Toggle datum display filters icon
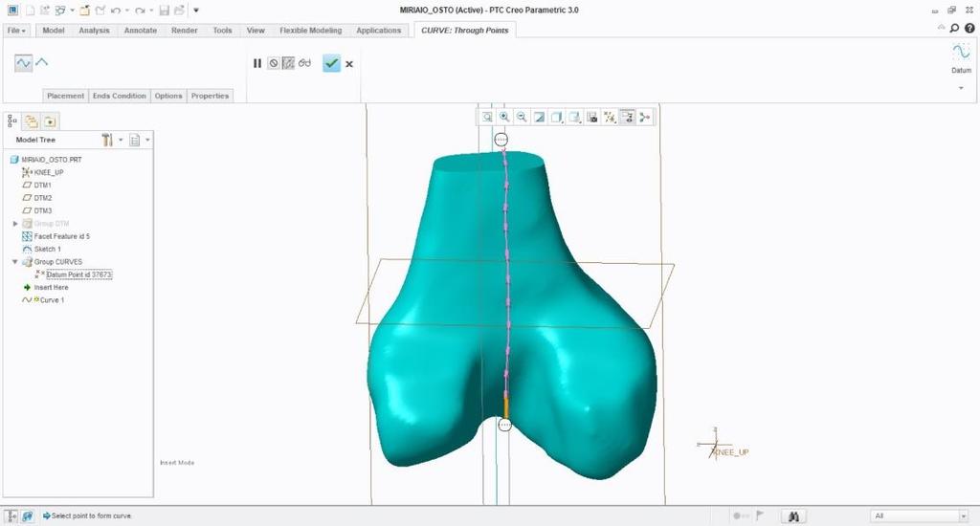Viewport: 980px width, 526px height. [610, 117]
